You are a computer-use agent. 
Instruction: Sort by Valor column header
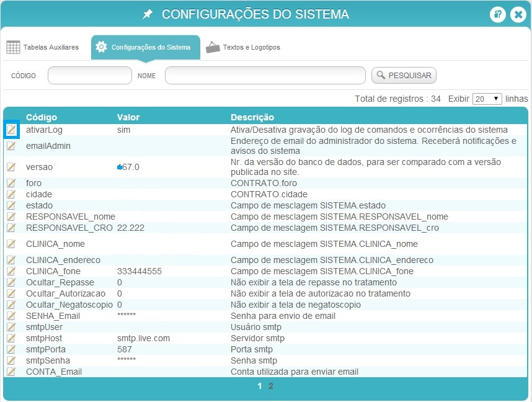[x=128, y=117]
